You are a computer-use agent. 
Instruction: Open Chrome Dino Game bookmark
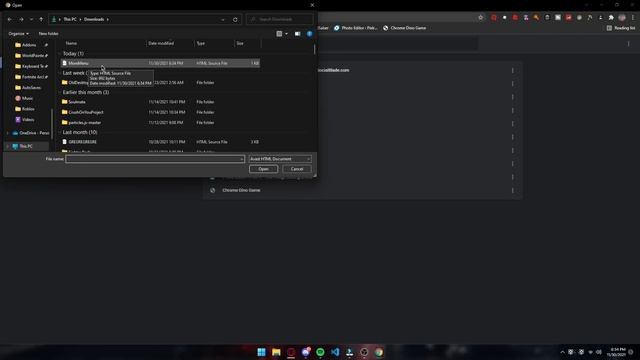[404, 28]
